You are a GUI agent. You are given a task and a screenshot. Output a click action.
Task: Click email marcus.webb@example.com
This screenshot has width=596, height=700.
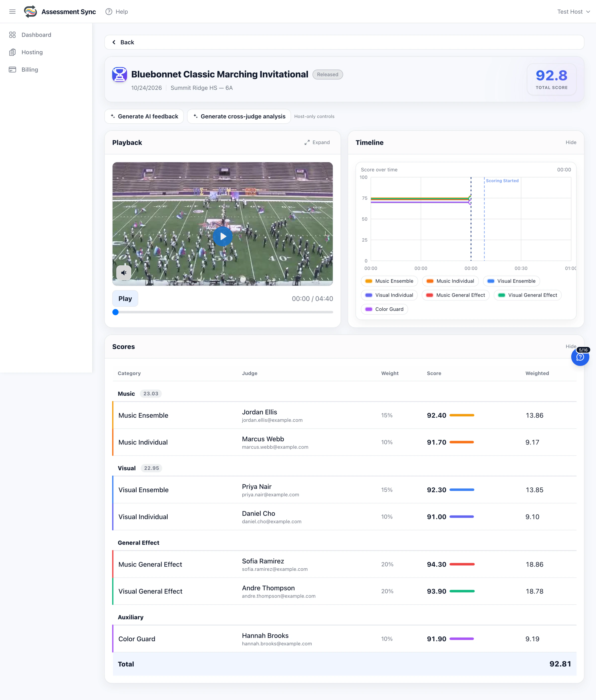(x=275, y=447)
